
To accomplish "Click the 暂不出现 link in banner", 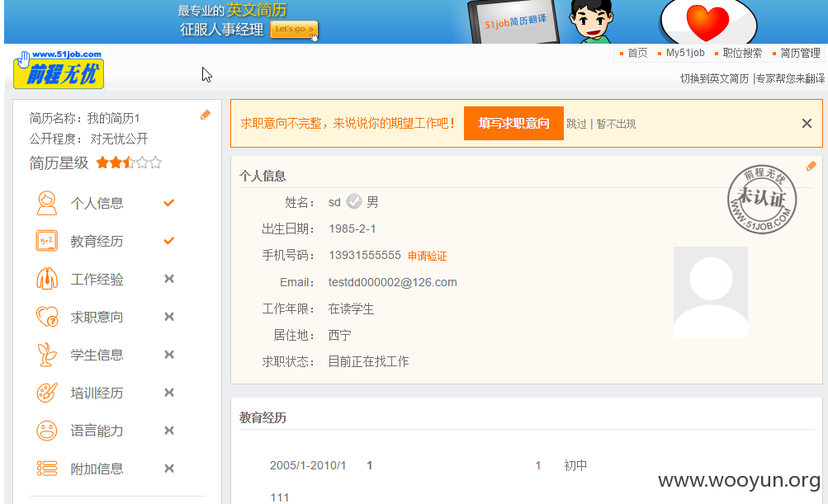I will tap(616, 124).
